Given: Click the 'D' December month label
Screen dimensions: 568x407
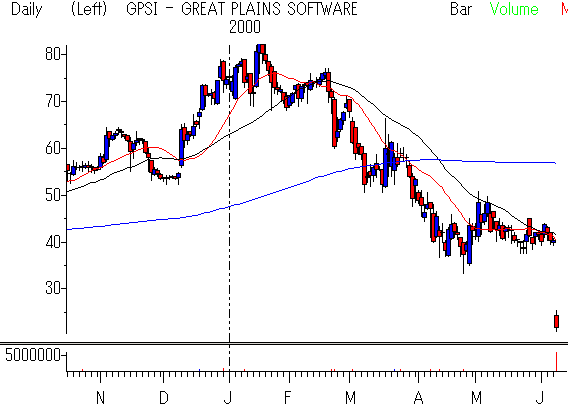Looking at the screenshot, I should tap(164, 398).
